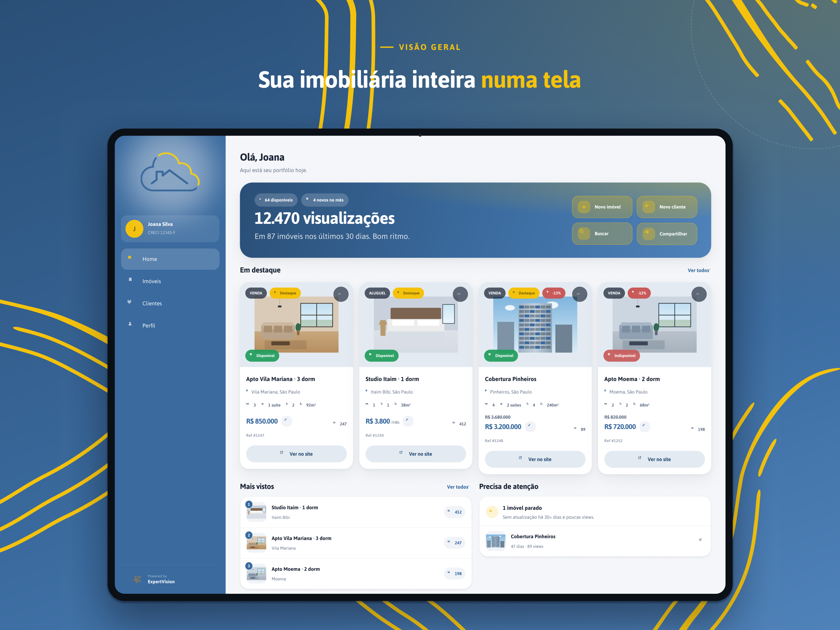Image resolution: width=840 pixels, height=630 pixels.
Task: Click Ver no site for Studio Itaim
Action: click(415, 454)
